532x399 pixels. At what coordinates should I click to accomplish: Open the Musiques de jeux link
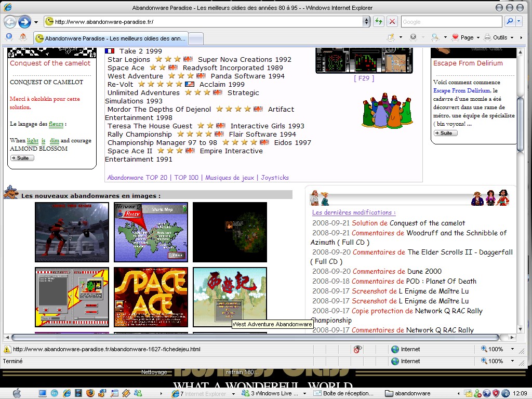(x=229, y=178)
